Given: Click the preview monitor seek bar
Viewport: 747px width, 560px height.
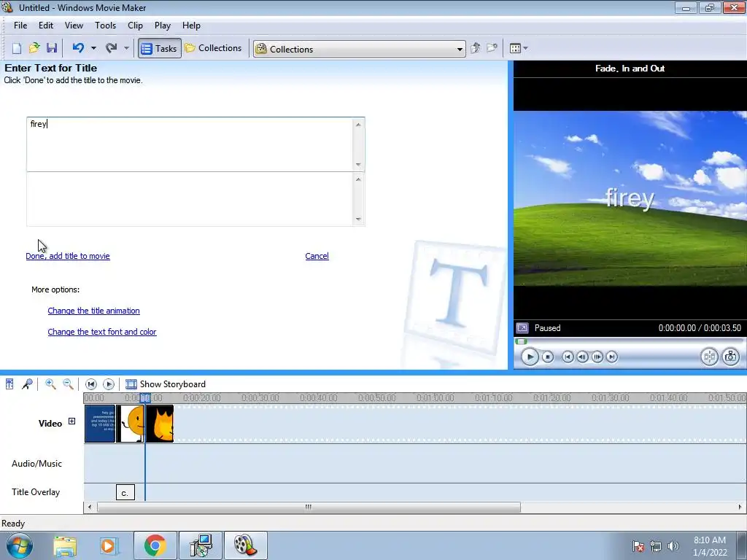Looking at the screenshot, I should click(x=629, y=341).
